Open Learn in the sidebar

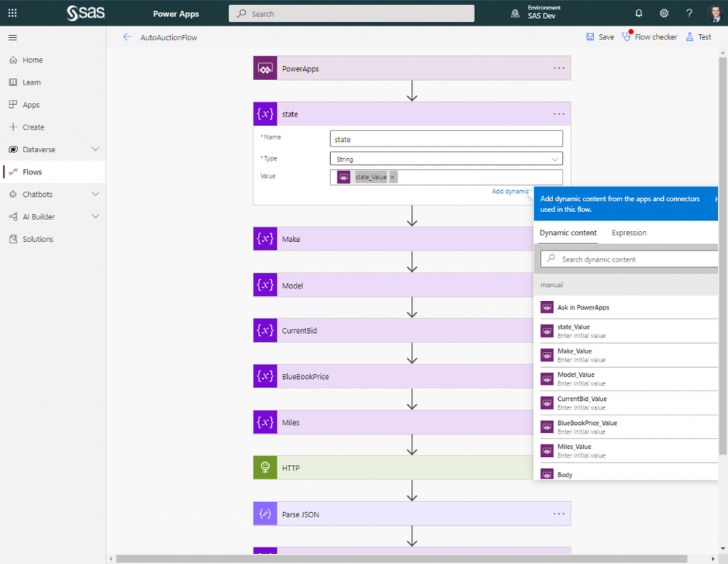point(52,82)
